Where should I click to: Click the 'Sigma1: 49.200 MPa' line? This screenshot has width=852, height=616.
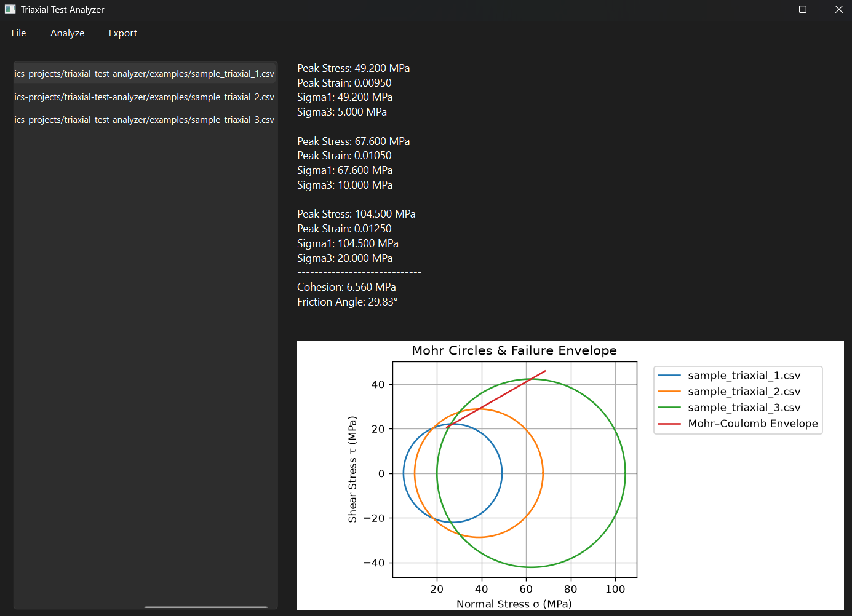344,97
